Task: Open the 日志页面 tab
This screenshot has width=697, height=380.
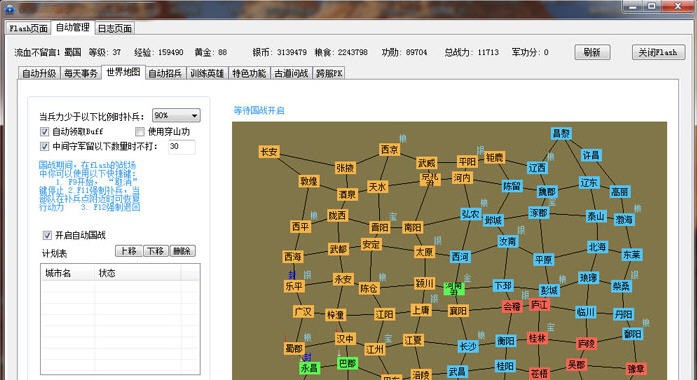Action: click(x=115, y=28)
